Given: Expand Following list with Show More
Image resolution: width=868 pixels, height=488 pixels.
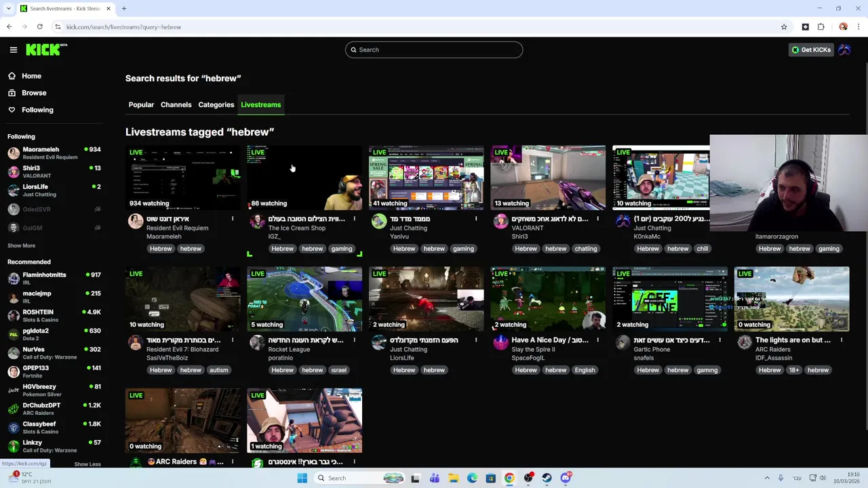Looking at the screenshot, I should coord(21,245).
